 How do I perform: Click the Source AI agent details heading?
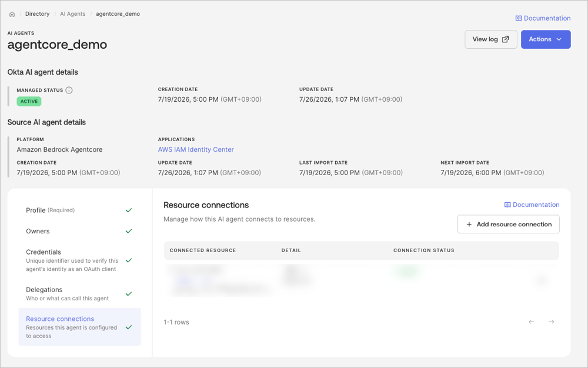46,122
